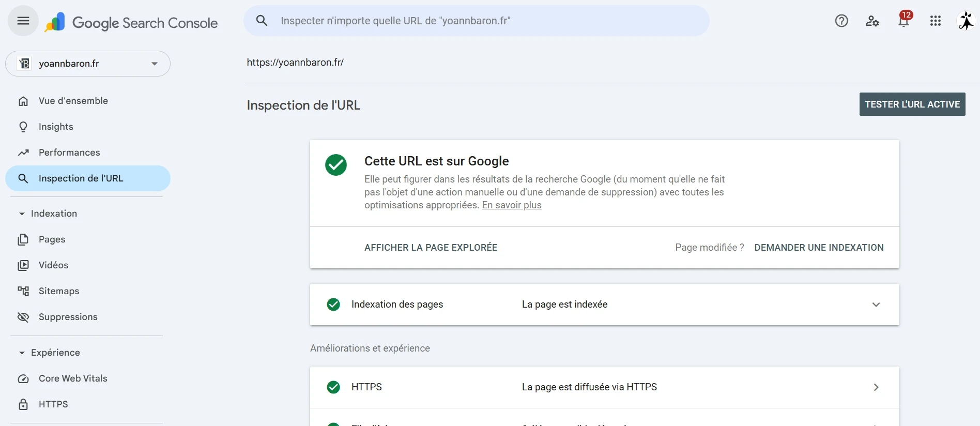This screenshot has height=426, width=980.
Task: Click green check beside Indexation des pages
Action: click(333, 305)
